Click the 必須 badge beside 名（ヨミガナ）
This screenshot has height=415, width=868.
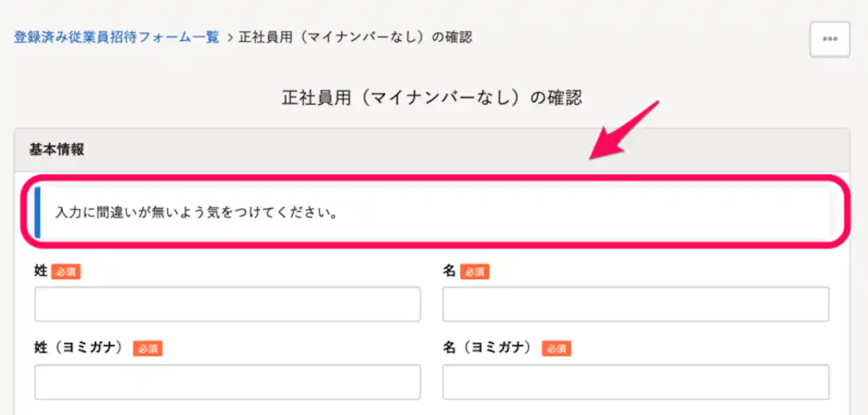tap(557, 348)
